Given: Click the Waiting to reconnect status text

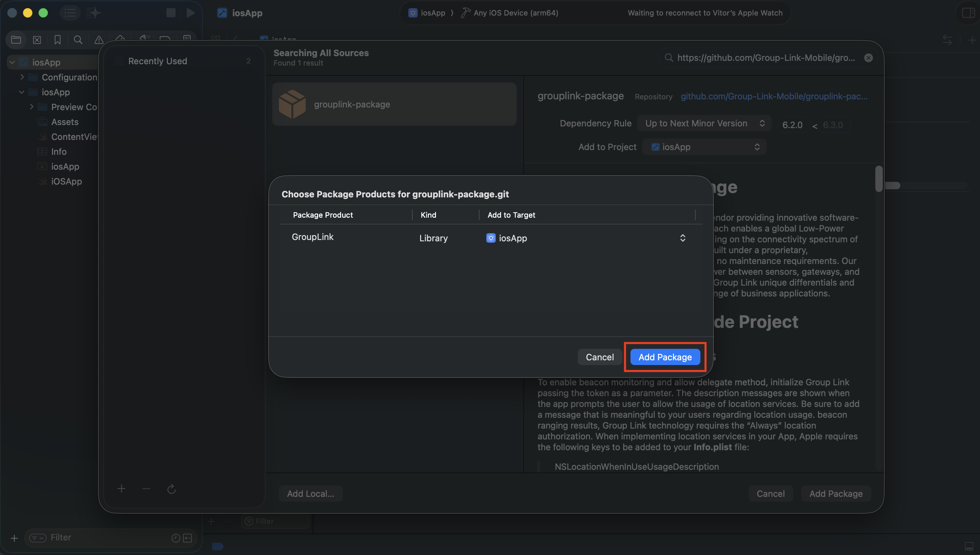Looking at the screenshot, I should click(705, 13).
